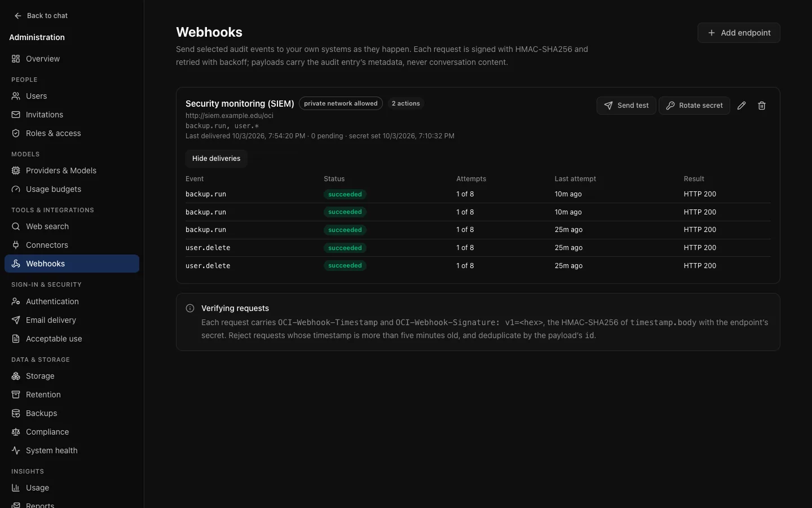This screenshot has height=508, width=812.
Task: Click the Roles & access shield icon
Action: [16, 133]
